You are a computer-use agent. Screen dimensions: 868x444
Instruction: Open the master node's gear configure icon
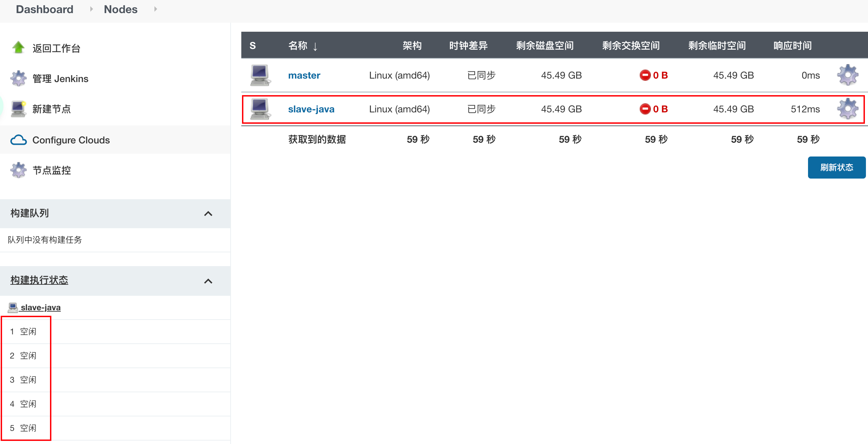[x=847, y=75]
